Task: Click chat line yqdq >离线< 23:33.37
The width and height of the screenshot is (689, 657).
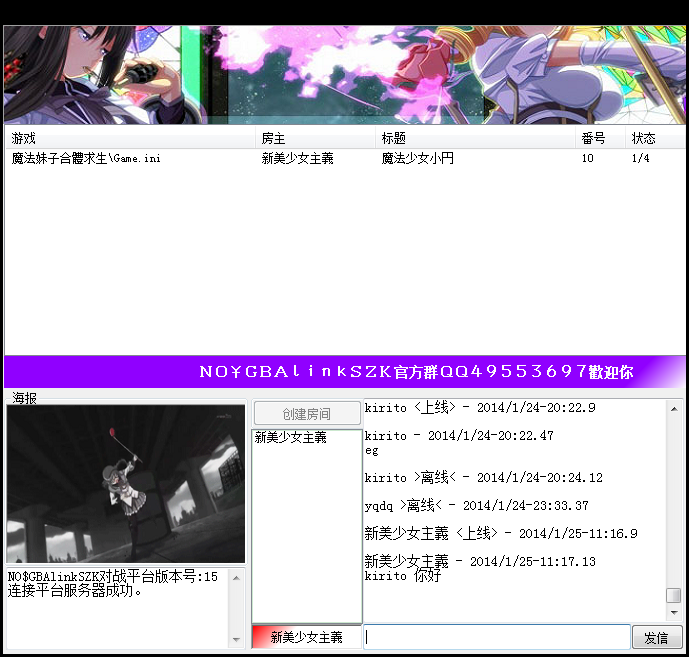Action: [476, 506]
